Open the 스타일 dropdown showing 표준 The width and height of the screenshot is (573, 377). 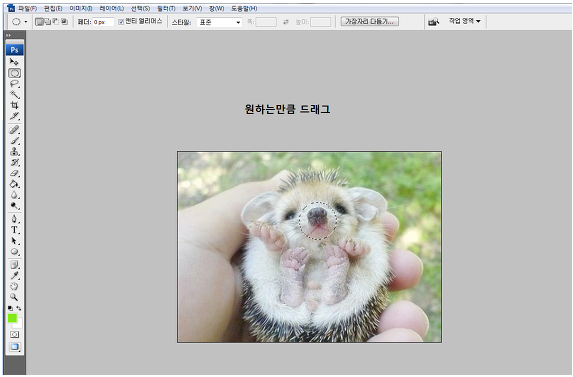tap(219, 22)
